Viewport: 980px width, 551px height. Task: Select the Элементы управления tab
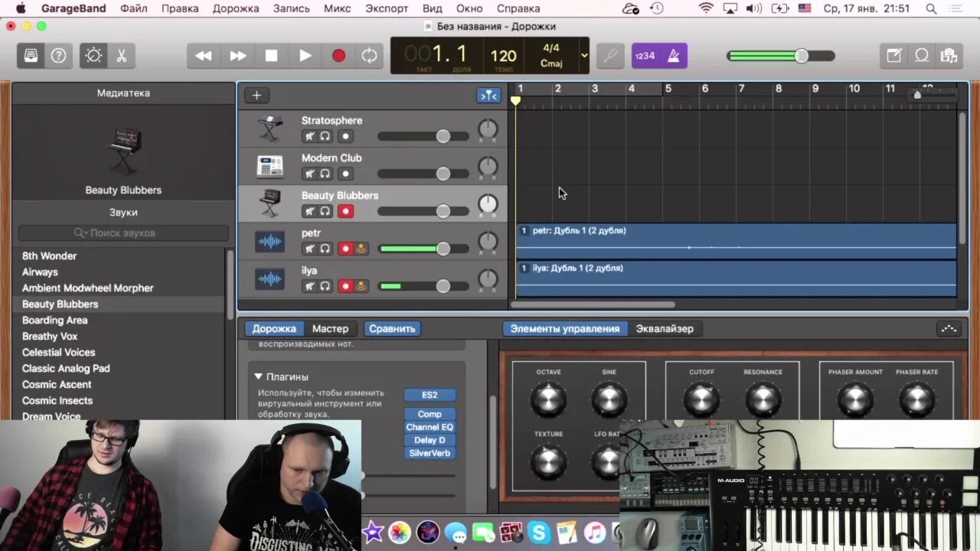(x=565, y=328)
